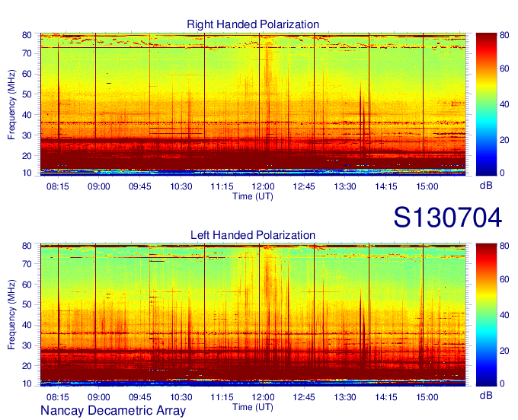Viewport: 518px width, 420px height.
Task: Click the 14:15 tick under Right Handed plot
Action: 386,186
